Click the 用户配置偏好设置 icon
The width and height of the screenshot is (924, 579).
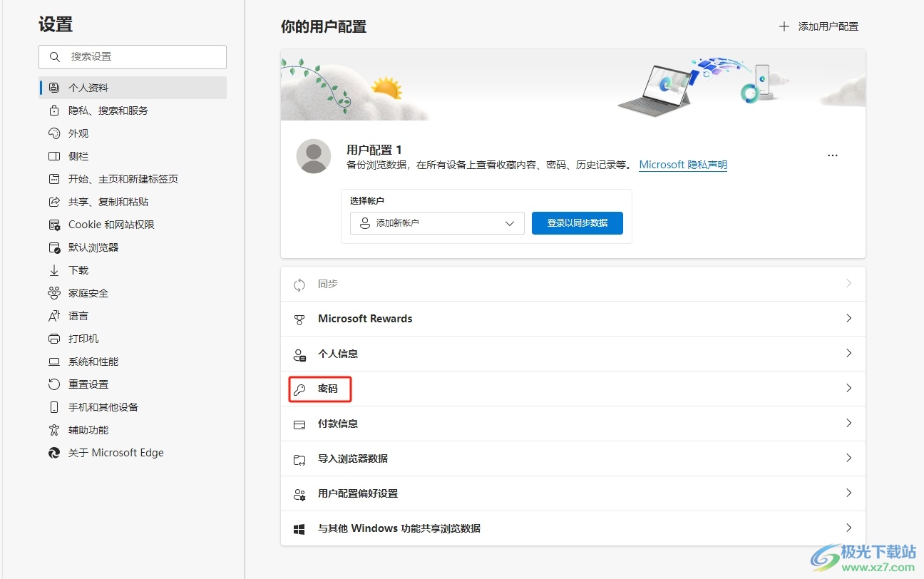299,494
